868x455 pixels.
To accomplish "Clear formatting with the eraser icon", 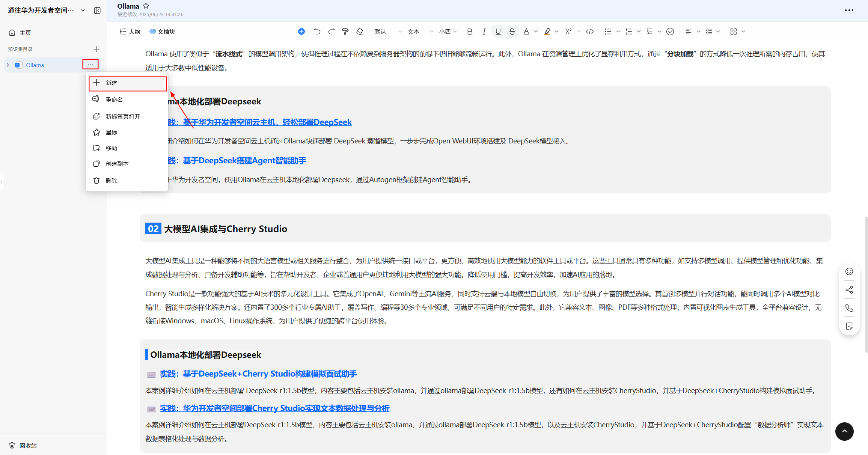I will point(360,32).
